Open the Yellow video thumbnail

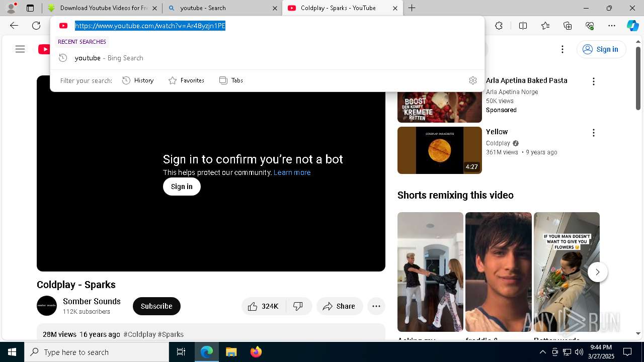pyautogui.click(x=440, y=150)
